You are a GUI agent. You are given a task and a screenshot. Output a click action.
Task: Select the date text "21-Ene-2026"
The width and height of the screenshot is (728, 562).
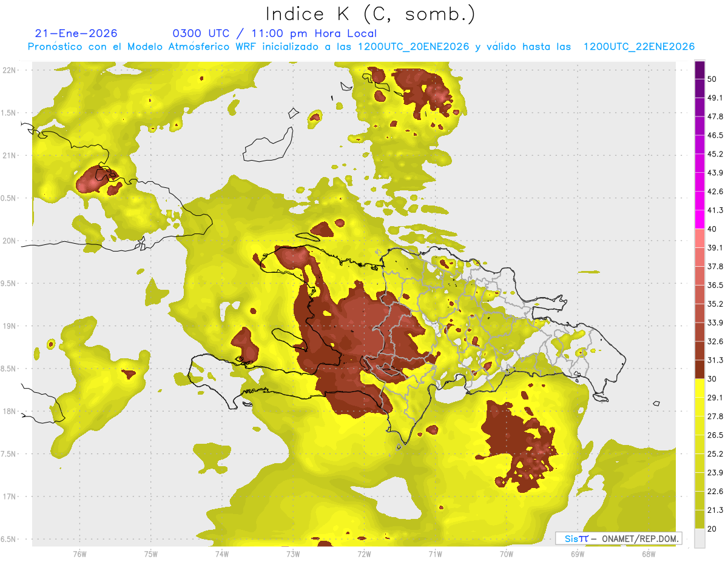pyautogui.click(x=76, y=33)
